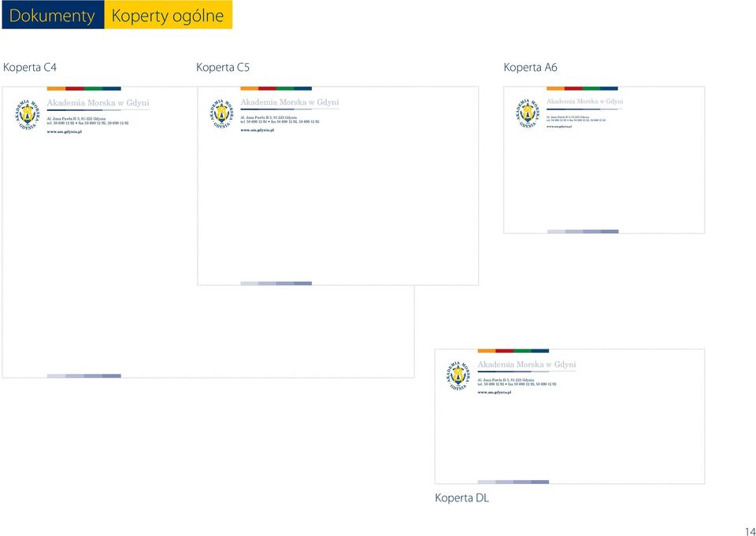This screenshot has width=756, height=536.
Task: Click the Akademia Morska logo on the C4 envelope
Action: click(28, 115)
